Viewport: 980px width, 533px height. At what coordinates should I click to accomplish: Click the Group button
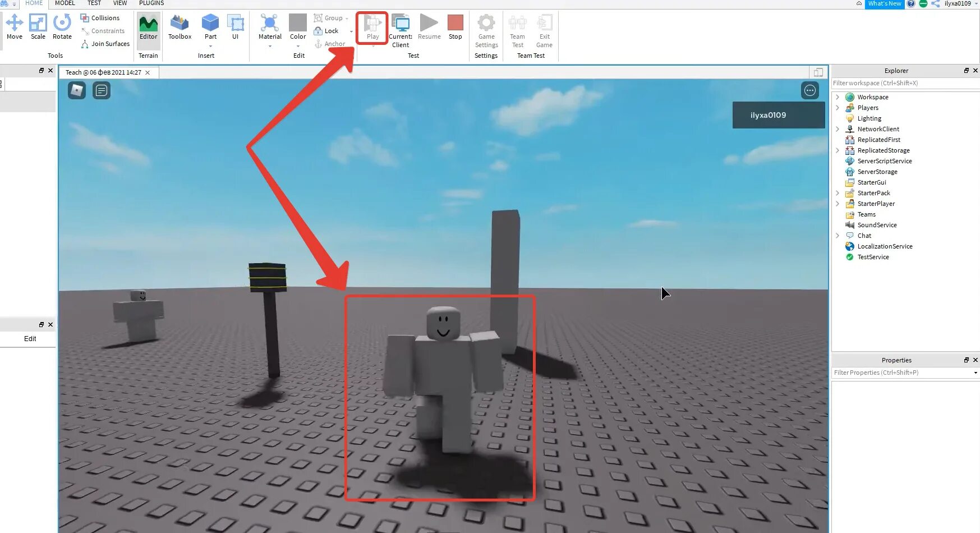click(x=328, y=18)
